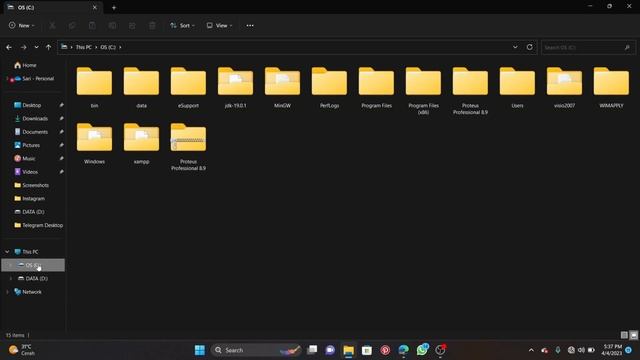Image resolution: width=640 pixels, height=360 pixels.
Task: Collapse the This PC tree node
Action: click(x=7, y=252)
